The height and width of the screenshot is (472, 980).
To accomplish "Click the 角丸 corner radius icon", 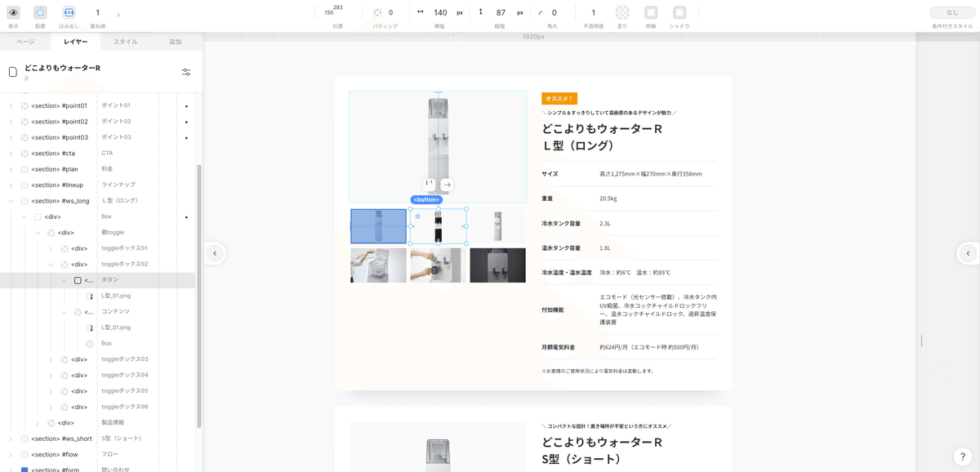I will tap(541, 12).
